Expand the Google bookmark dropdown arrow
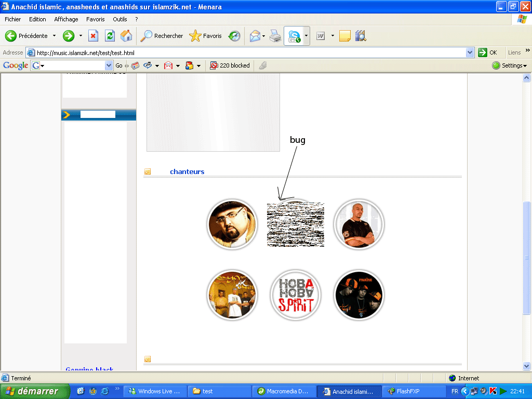This screenshot has width=532, height=399. click(x=157, y=65)
